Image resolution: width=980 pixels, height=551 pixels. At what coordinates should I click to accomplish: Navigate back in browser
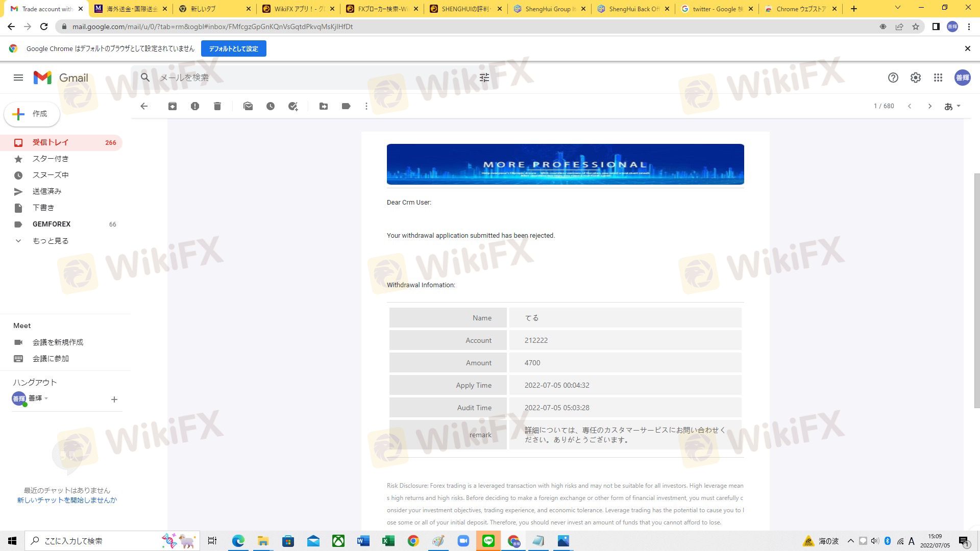11,27
